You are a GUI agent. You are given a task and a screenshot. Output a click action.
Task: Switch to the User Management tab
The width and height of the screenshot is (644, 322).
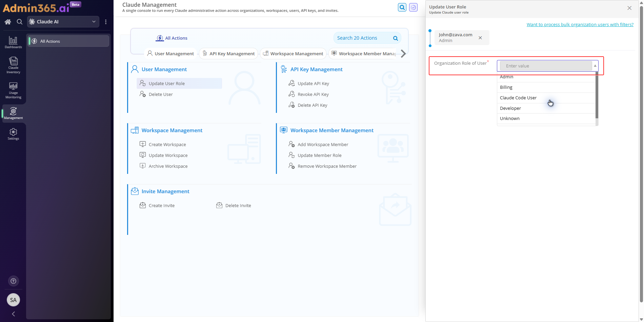171,54
